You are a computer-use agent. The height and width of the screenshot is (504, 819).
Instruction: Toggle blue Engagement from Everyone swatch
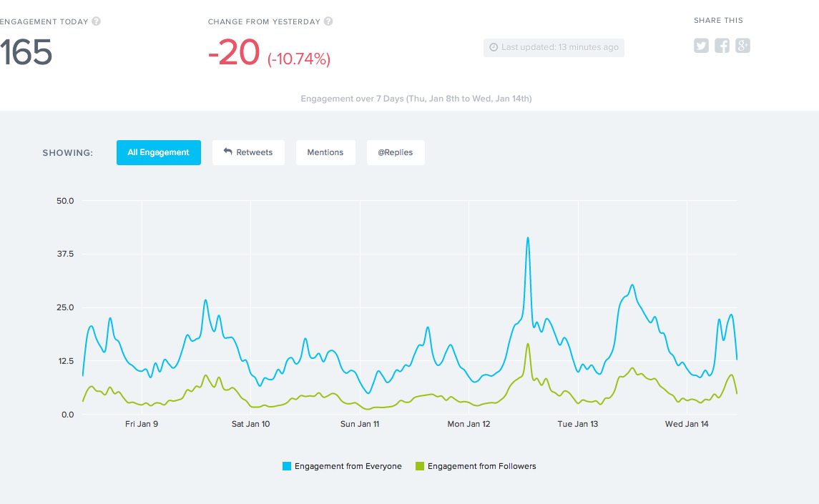pos(287,466)
